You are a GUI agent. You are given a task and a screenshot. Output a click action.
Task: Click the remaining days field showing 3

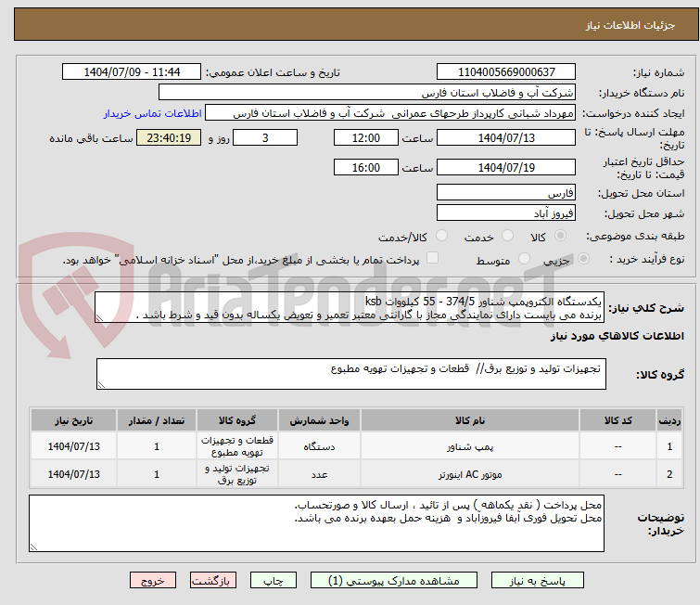click(x=265, y=137)
